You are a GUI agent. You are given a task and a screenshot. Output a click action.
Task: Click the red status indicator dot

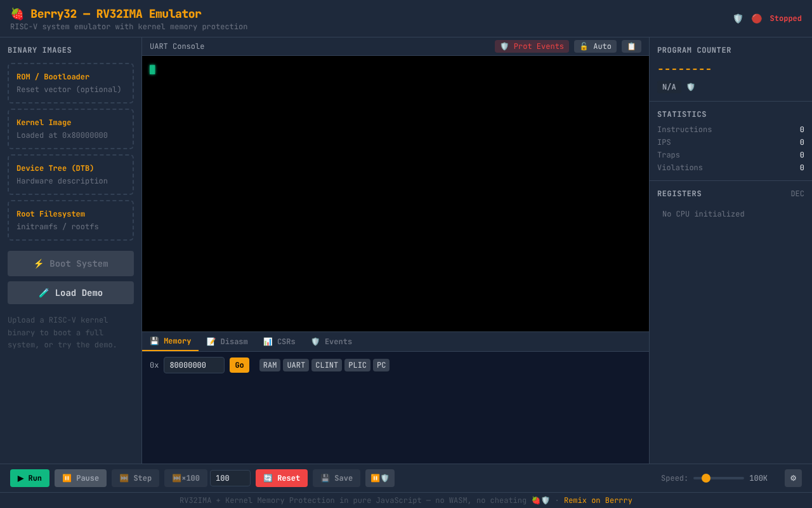click(757, 18)
